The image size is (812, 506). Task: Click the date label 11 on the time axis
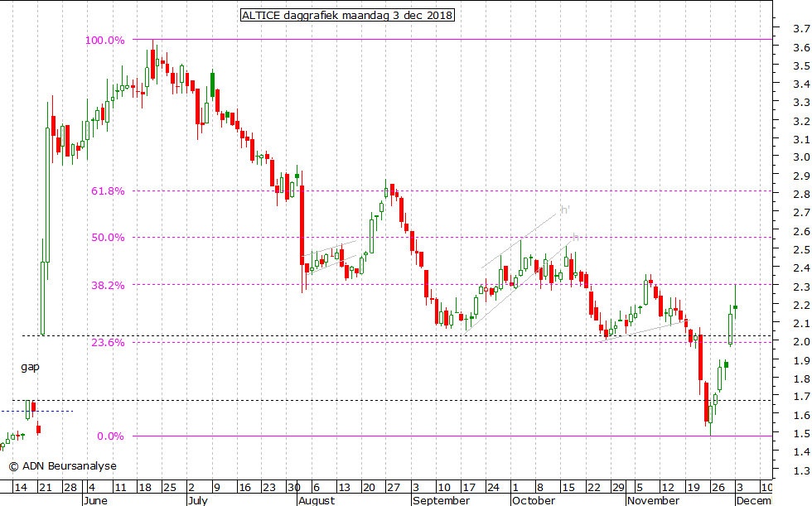pos(120,488)
